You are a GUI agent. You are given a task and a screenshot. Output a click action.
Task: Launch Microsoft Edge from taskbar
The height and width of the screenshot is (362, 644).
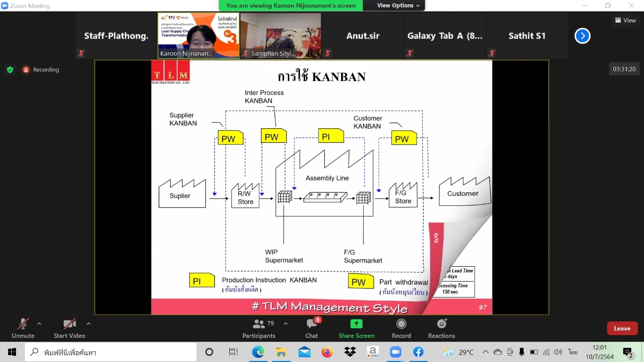click(x=258, y=352)
